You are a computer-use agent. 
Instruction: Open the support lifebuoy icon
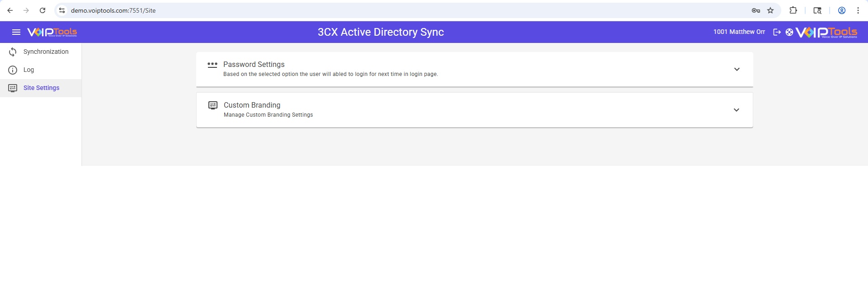789,32
